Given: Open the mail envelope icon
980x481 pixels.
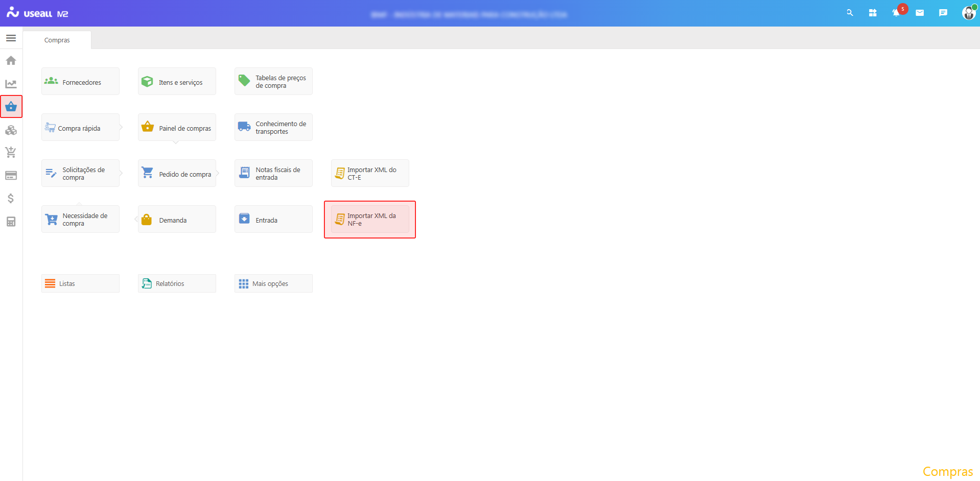Looking at the screenshot, I should pos(920,13).
